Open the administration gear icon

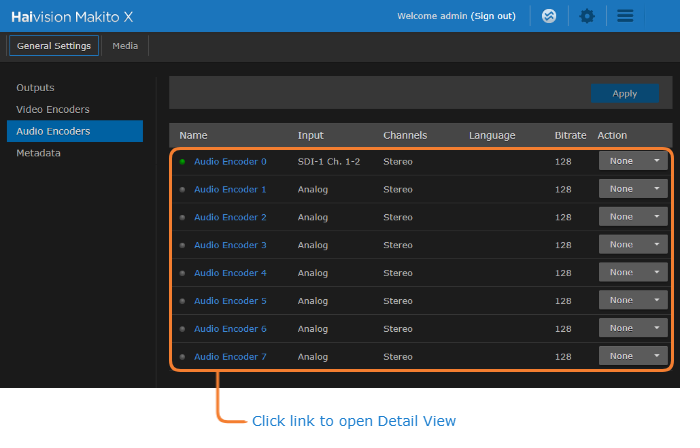[x=587, y=16]
